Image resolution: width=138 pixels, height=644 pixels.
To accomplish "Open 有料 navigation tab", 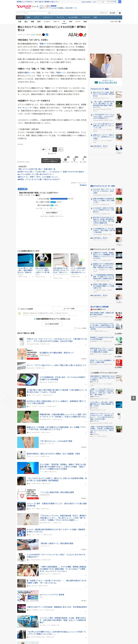I will [x=95, y=17].
